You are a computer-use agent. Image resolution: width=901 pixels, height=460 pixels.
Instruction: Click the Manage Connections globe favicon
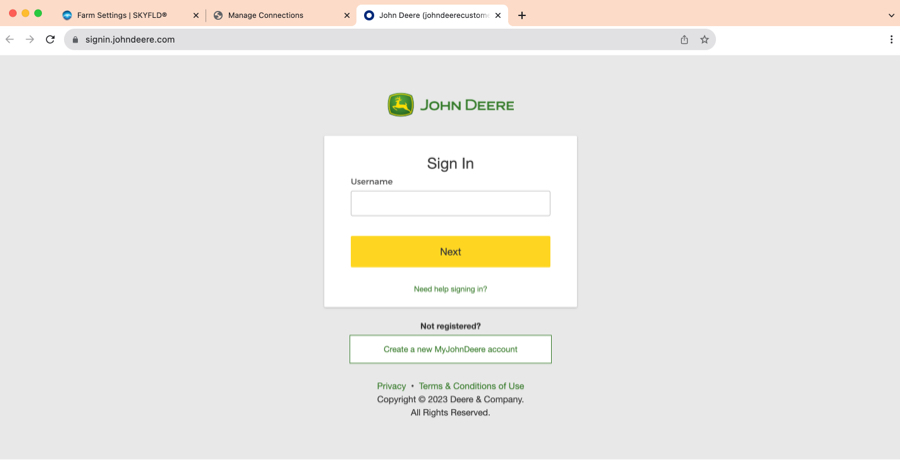tap(218, 16)
